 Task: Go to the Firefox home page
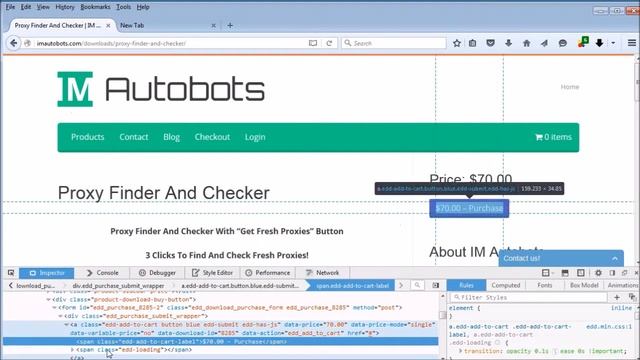tap(527, 43)
